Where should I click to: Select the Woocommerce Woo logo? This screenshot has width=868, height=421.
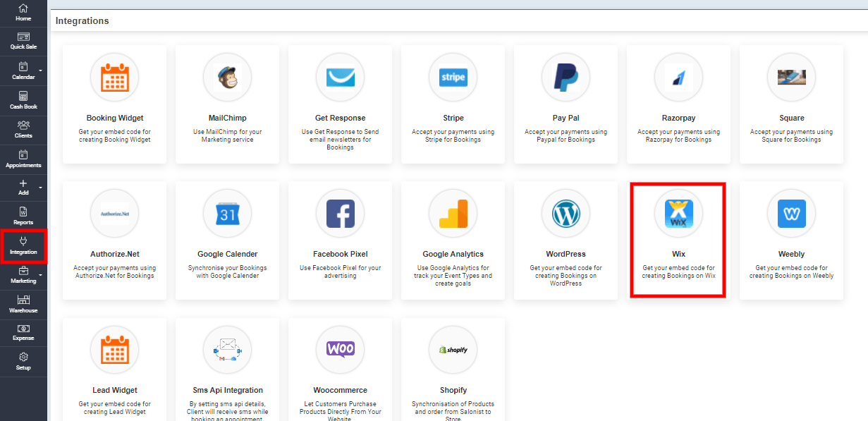[341, 349]
